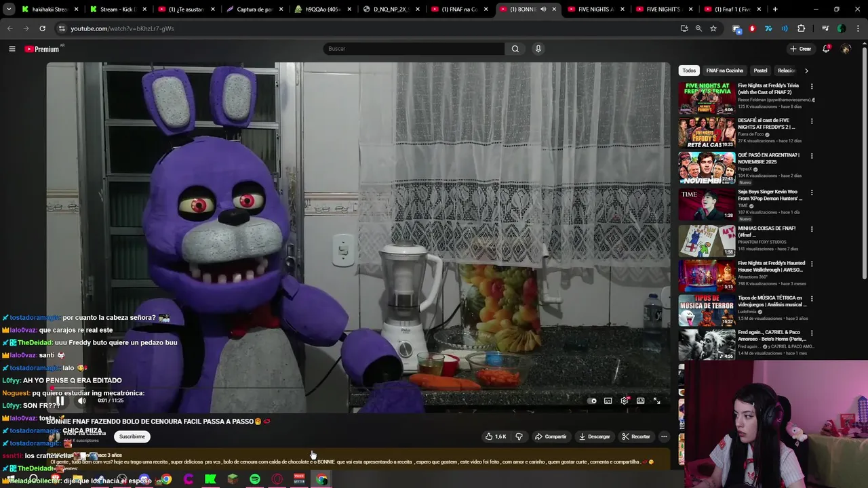868x488 pixels.
Task: Open more actions menu beside Recortar
Action: point(664,436)
